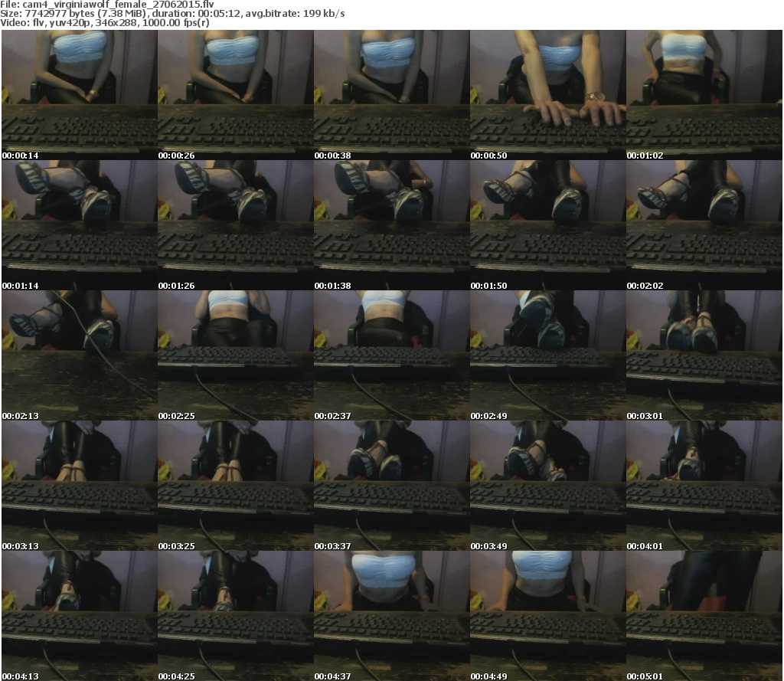The width and height of the screenshot is (784, 681).
Task: Open the thumbnail stamped 00:03:01
Action: [704, 355]
